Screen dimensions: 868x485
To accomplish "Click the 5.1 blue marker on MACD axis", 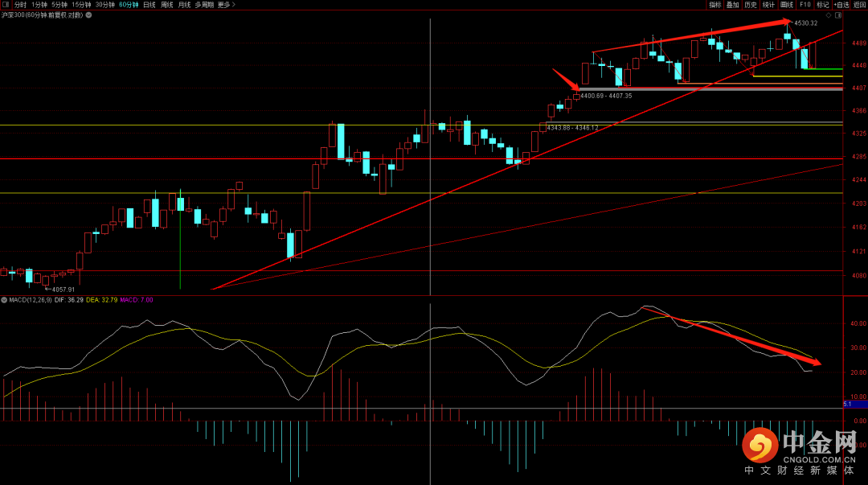I will click(854, 404).
